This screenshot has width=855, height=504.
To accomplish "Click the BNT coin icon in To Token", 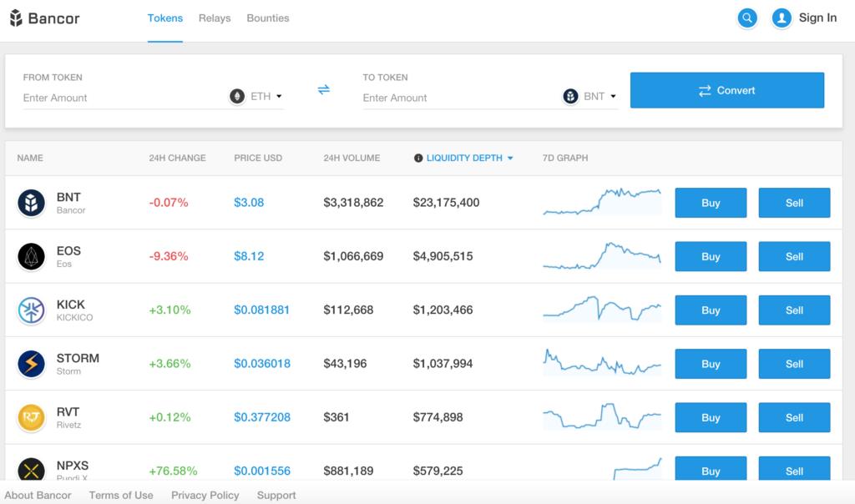I will pyautogui.click(x=570, y=97).
